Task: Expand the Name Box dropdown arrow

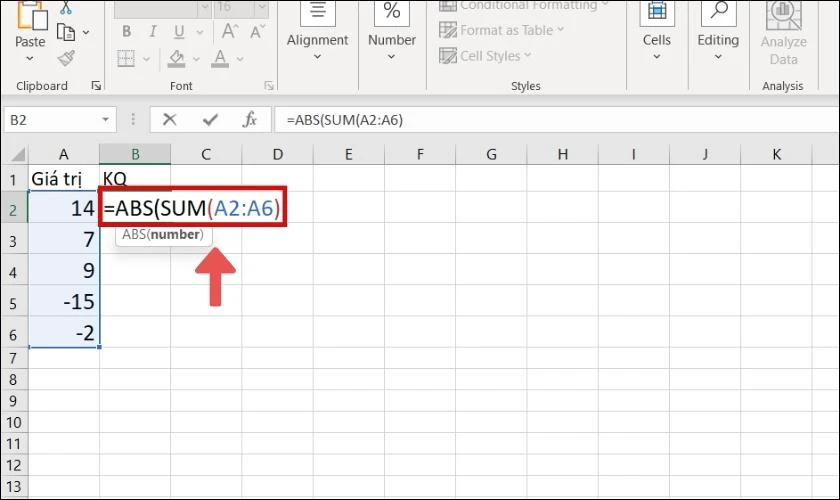Action: [x=106, y=120]
